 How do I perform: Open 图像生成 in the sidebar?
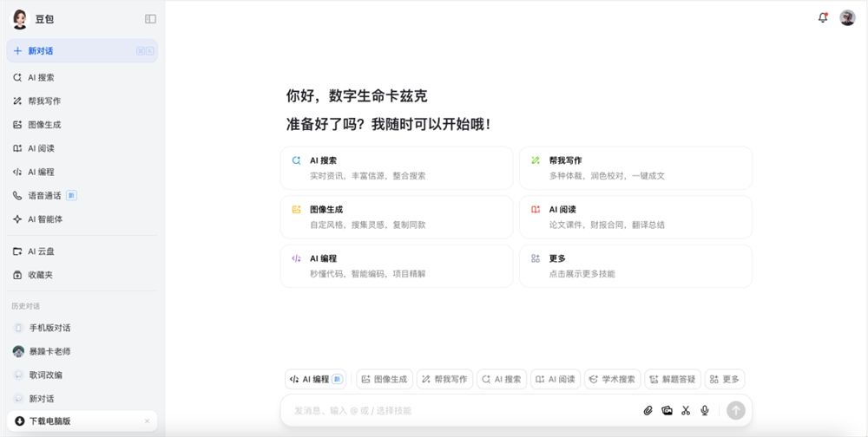82,125
